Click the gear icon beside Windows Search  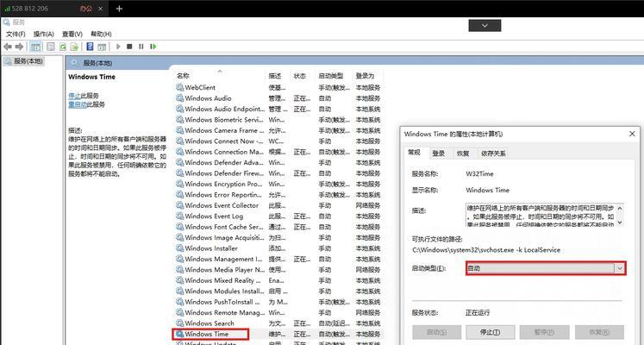coord(179,323)
